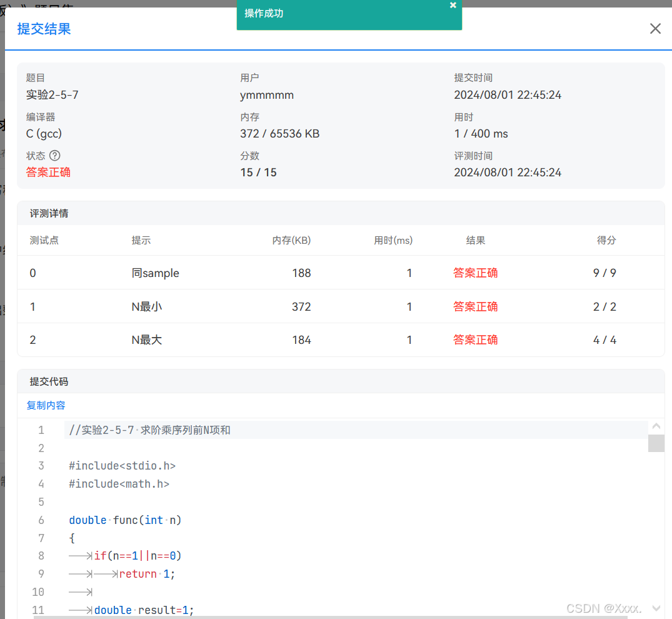Image resolution: width=672 pixels, height=619 pixels.
Task: Click the #include<math.h> code line
Action: tap(119, 484)
